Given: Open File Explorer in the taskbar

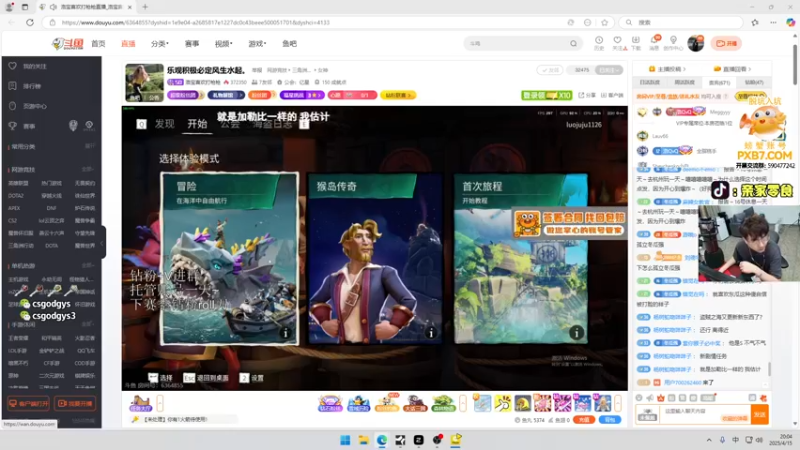Looking at the screenshot, I should pyautogui.click(x=363, y=440).
